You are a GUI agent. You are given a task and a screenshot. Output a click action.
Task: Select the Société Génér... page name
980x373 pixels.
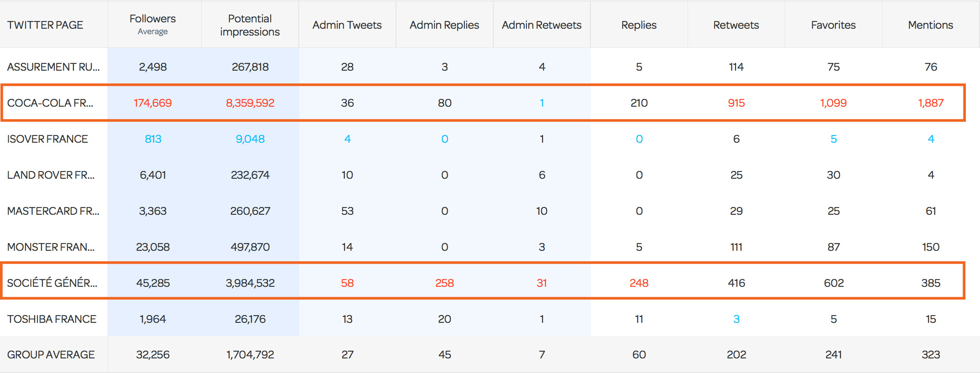[x=52, y=283]
